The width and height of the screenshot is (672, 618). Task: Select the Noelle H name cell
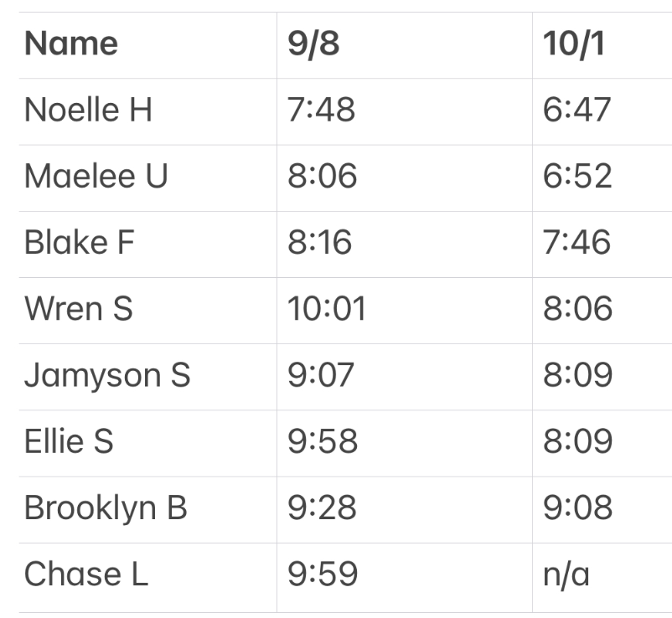pos(88,110)
